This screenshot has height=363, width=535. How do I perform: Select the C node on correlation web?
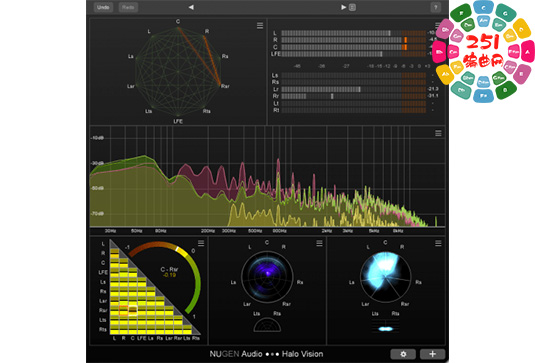click(178, 22)
